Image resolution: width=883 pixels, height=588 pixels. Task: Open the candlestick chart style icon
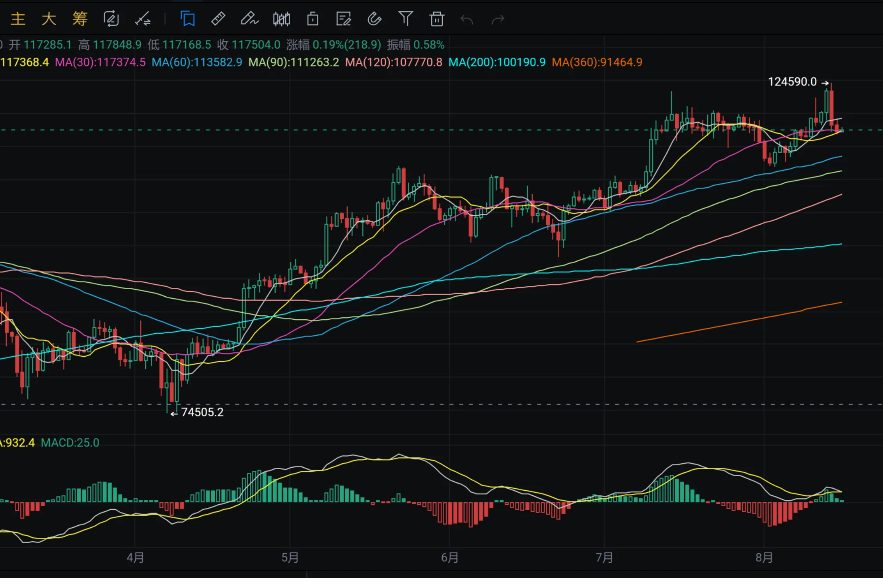[281, 19]
